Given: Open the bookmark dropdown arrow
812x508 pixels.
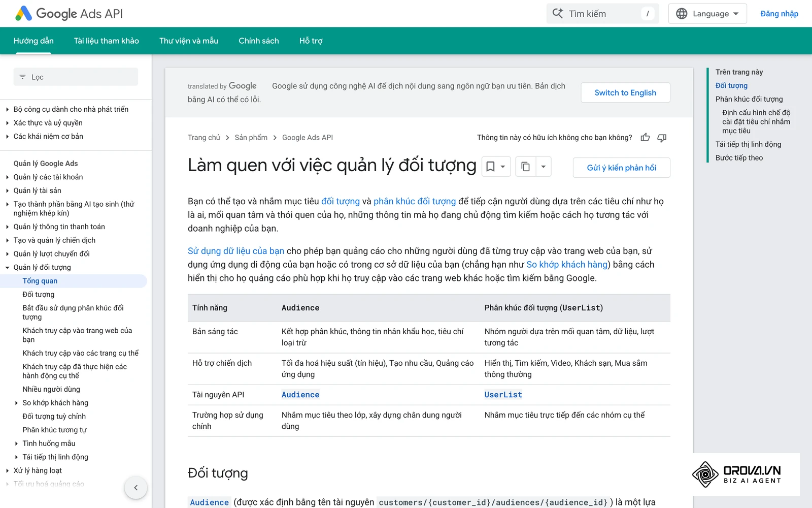Looking at the screenshot, I should [503, 167].
